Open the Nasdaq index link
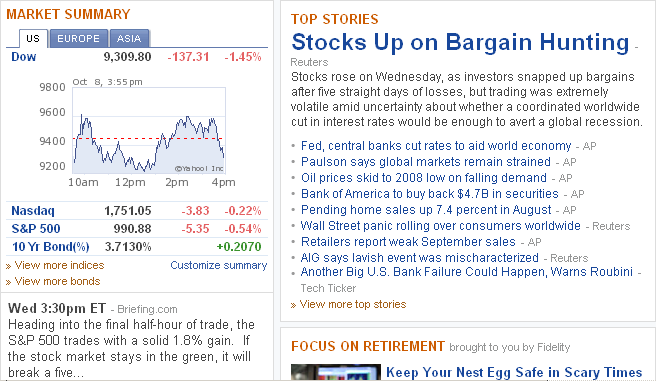Viewport: 656px width, 381px height. tap(33, 210)
